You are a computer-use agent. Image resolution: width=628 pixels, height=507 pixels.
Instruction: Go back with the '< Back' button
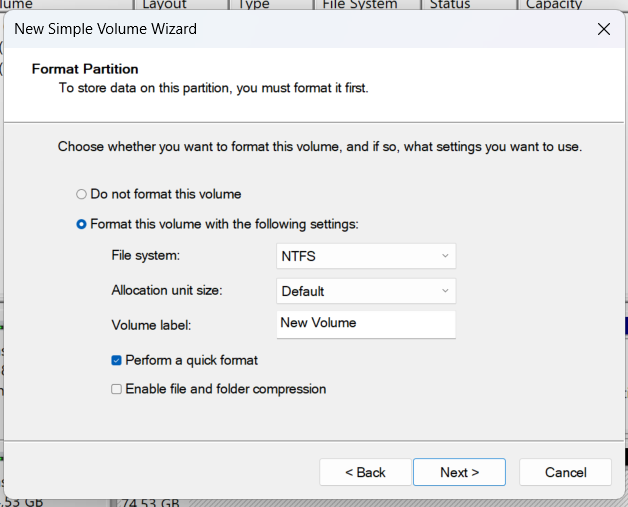pyautogui.click(x=365, y=472)
